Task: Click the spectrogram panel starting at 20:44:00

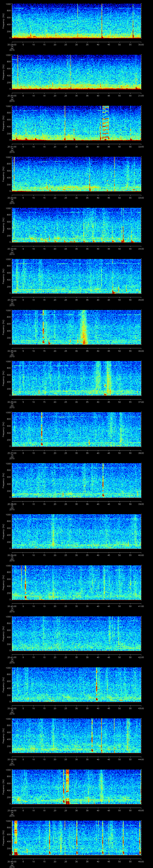Action: (x=77, y=787)
